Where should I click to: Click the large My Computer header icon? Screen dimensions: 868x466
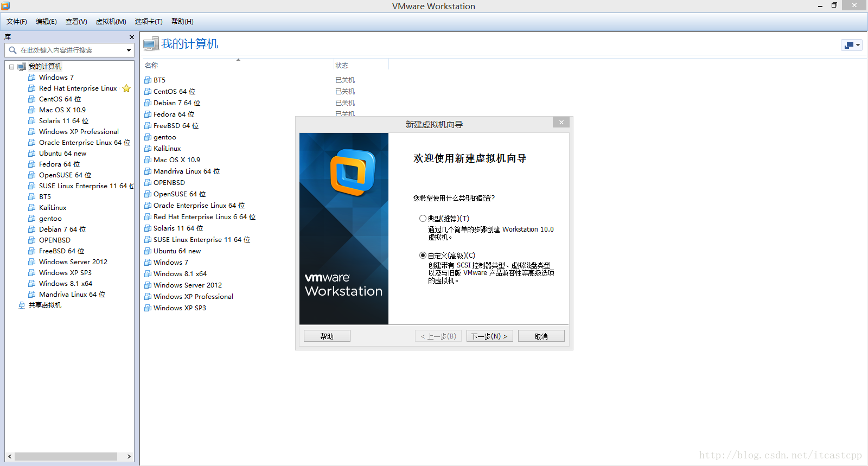(151, 44)
